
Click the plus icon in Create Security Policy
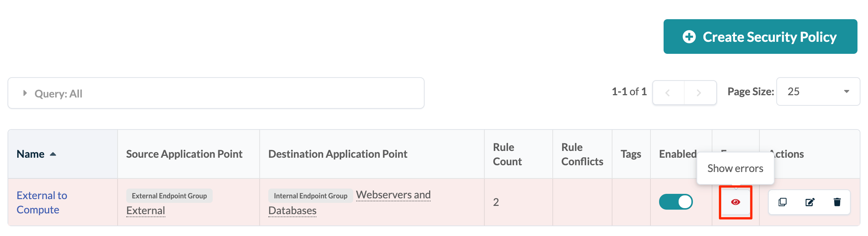click(x=689, y=37)
